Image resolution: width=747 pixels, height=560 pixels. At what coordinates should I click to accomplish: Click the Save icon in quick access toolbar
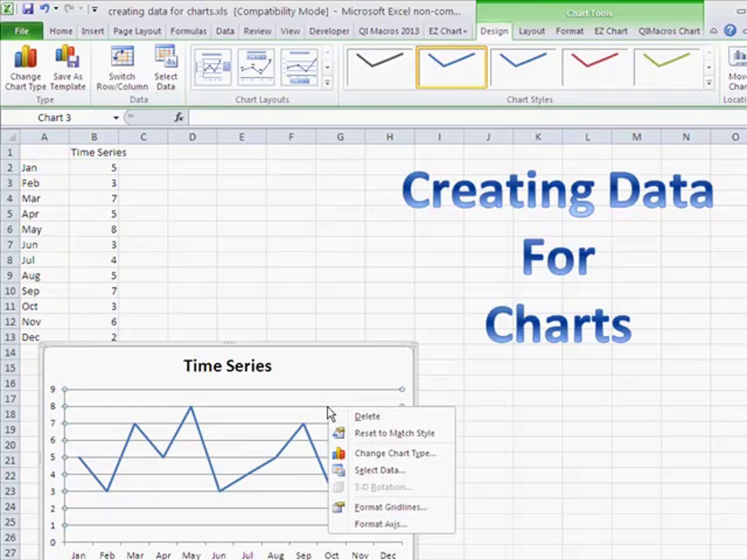(28, 9)
